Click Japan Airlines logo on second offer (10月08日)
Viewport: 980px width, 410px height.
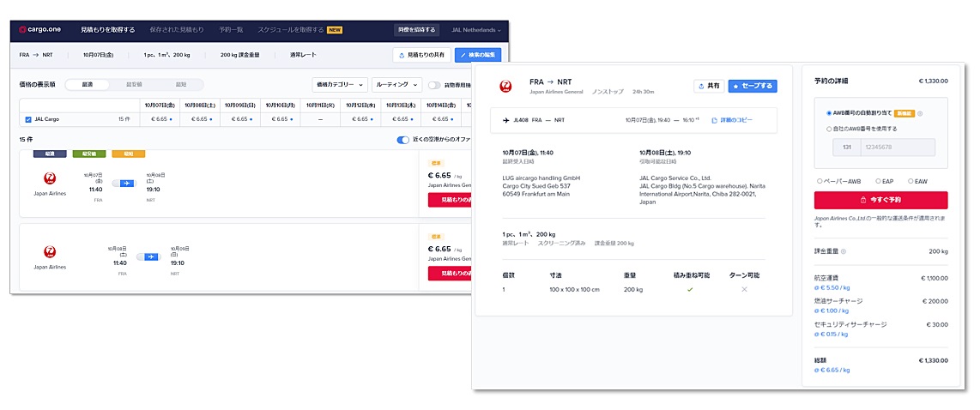click(50, 251)
